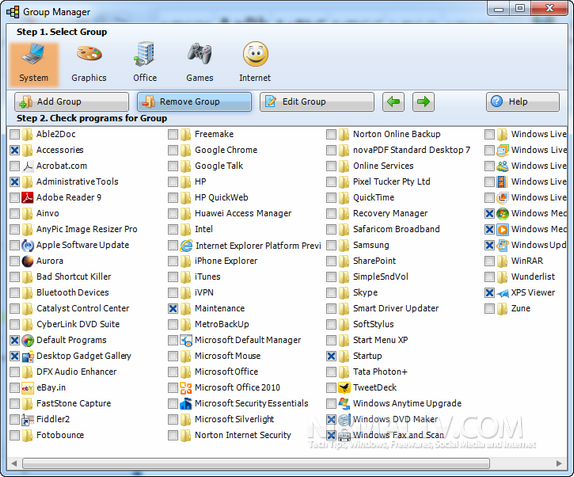The image size is (574, 477).
Task: Click the Microsoft Default Manager icon
Action: point(186,340)
